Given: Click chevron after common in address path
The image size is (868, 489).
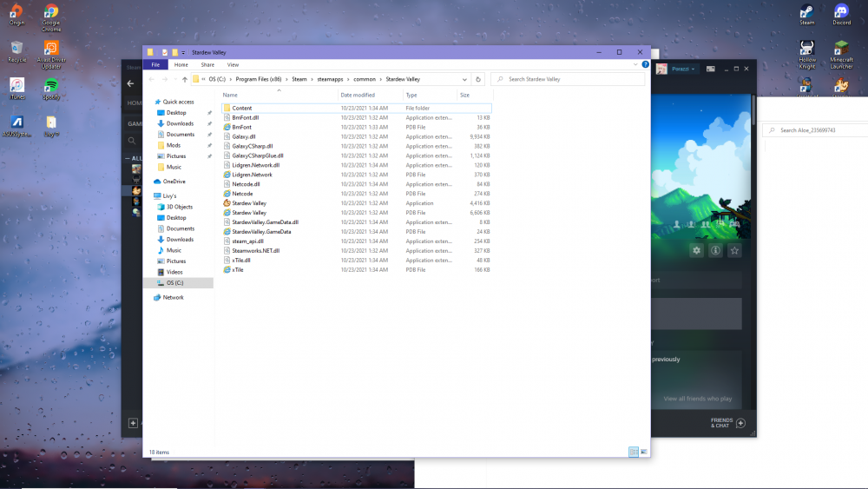Looking at the screenshot, I should coord(380,79).
